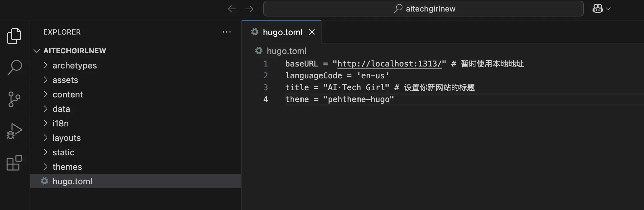
Task: Click the baseURL key in line 1
Action: tap(302, 64)
